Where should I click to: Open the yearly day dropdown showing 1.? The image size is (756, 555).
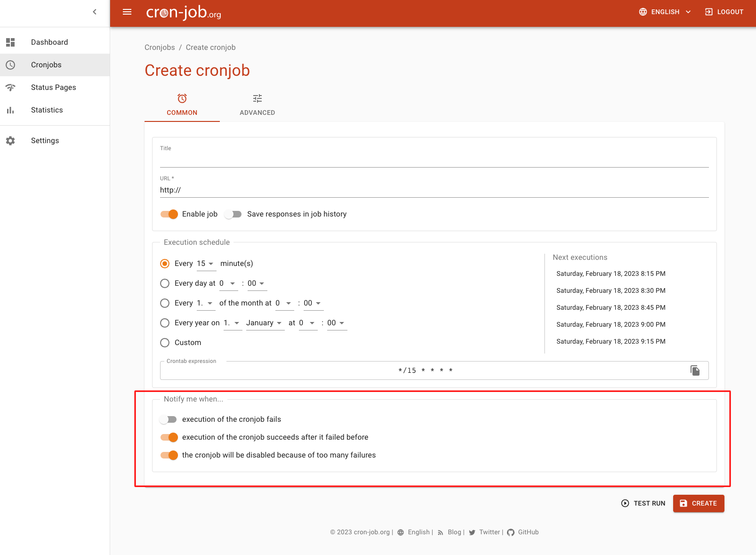(x=233, y=323)
